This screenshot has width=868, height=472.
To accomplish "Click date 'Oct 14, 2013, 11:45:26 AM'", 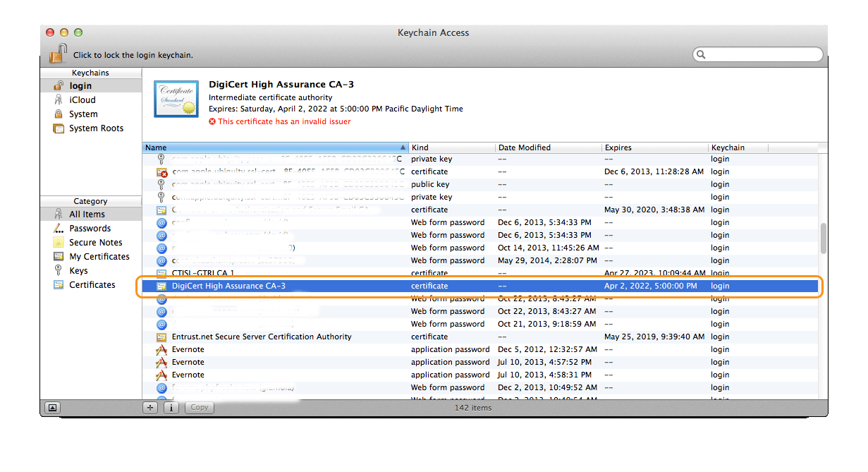I will coord(549,248).
